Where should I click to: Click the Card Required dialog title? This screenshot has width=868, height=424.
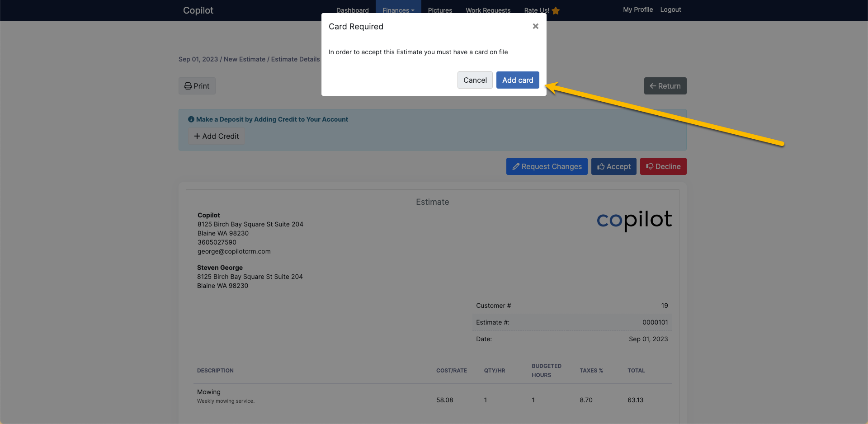coord(356,27)
